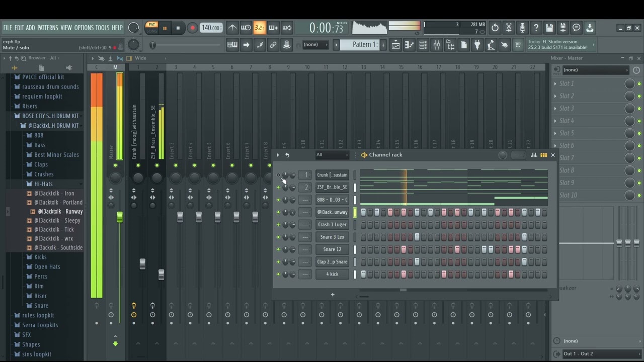
Task: Click the stamp tool icon
Action: (287, 45)
